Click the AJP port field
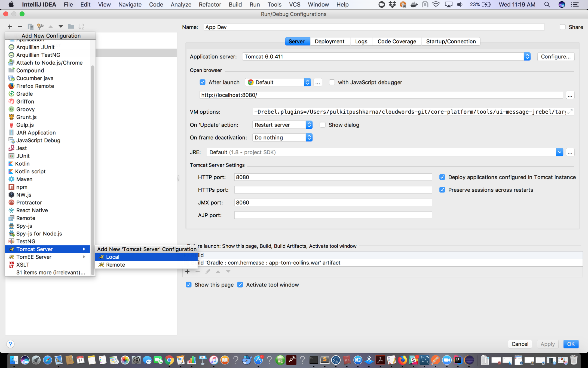 [333, 215]
